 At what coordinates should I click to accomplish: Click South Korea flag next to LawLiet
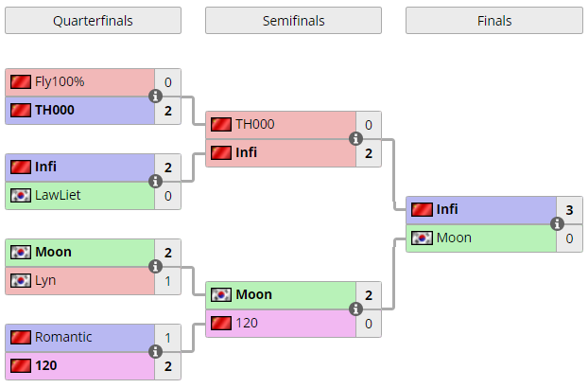point(21,196)
